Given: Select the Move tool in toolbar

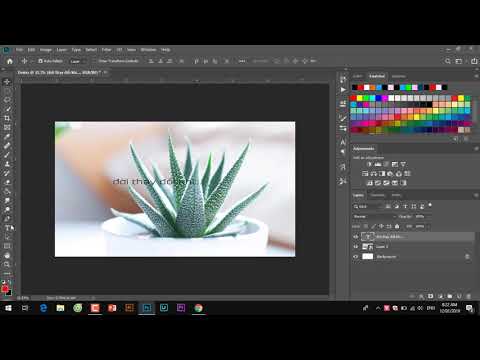Looking at the screenshot, I should [x=7, y=82].
